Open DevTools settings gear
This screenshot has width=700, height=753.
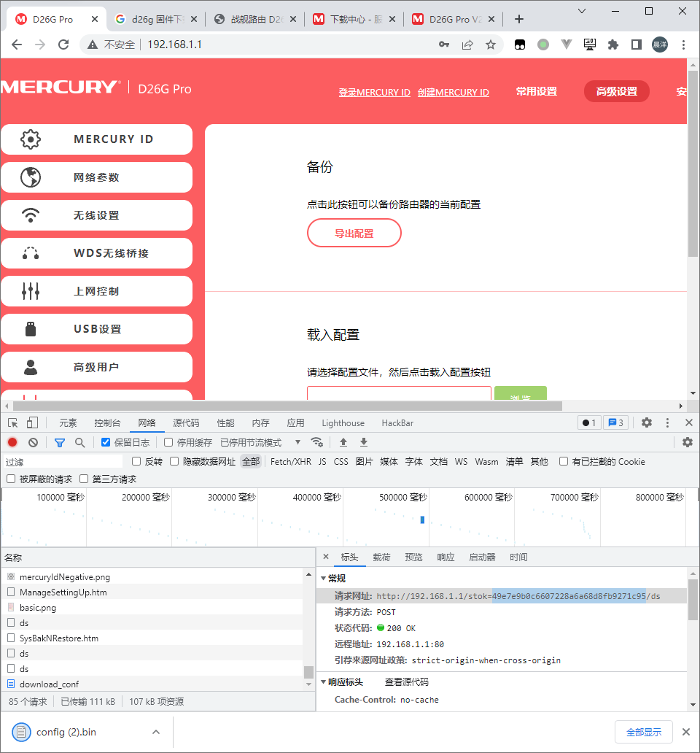point(646,422)
